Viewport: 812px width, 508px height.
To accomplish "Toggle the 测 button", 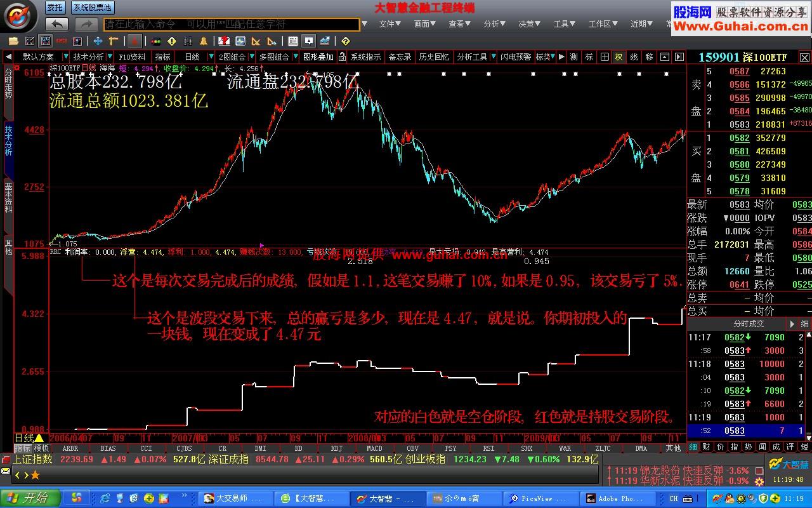I will (x=574, y=57).
